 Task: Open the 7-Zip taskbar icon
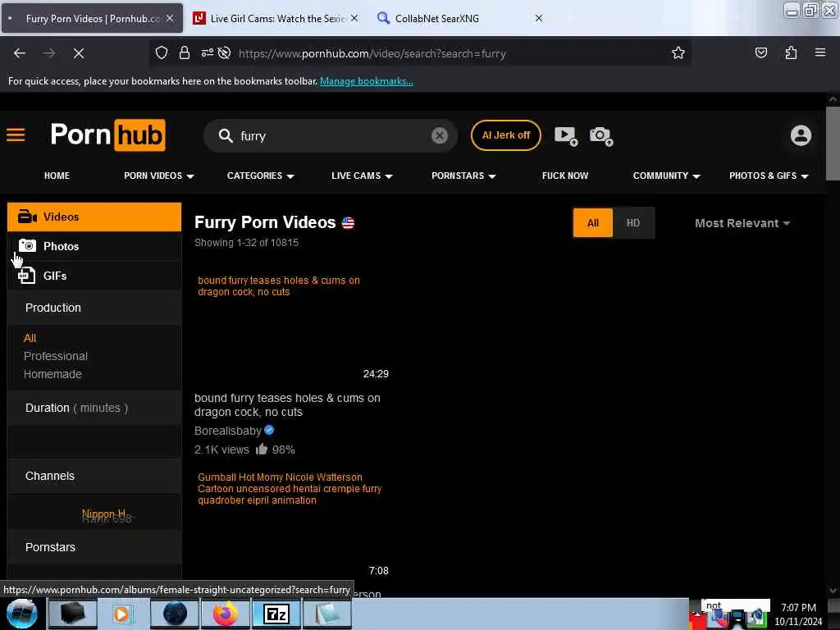pyautogui.click(x=276, y=614)
